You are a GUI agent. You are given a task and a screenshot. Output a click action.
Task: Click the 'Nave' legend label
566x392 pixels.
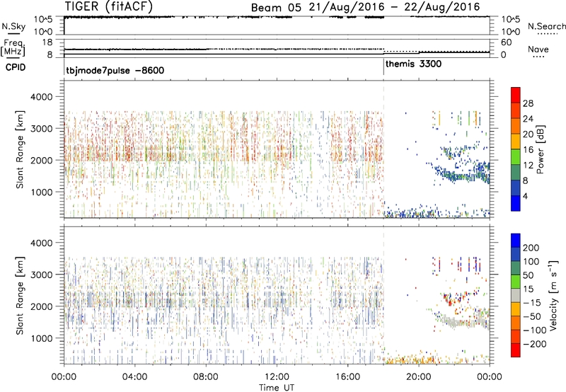click(x=538, y=50)
